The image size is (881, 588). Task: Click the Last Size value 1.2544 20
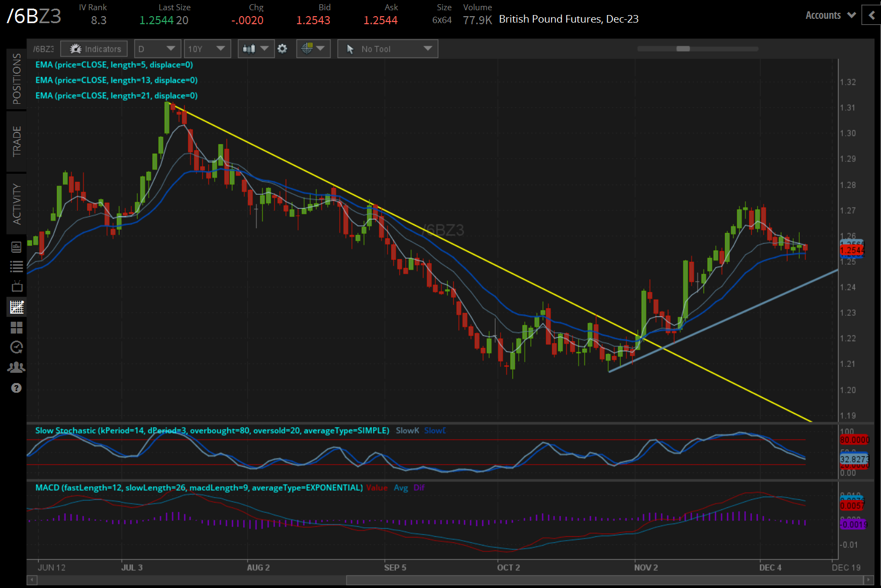tap(164, 20)
